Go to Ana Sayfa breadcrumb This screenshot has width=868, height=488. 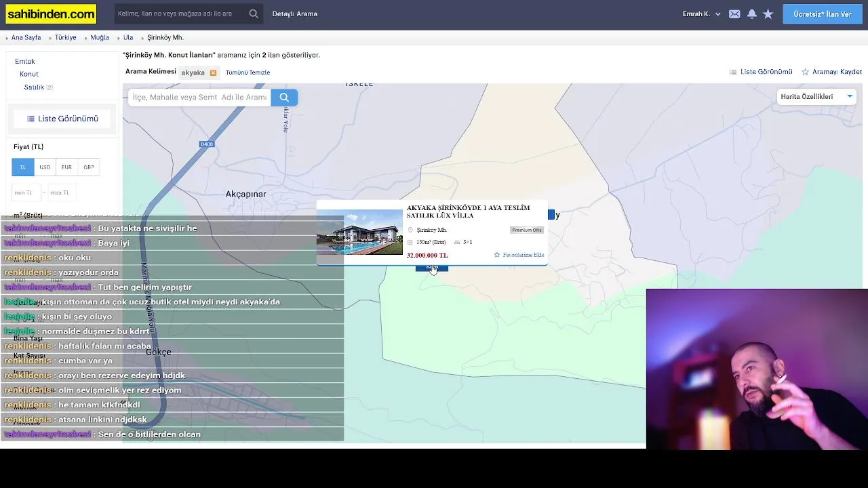[26, 37]
